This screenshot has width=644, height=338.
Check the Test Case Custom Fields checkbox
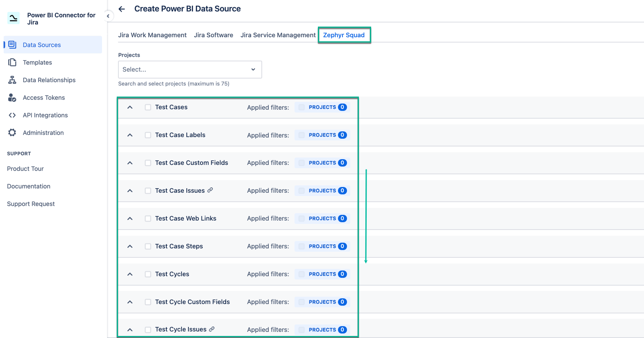click(x=148, y=163)
